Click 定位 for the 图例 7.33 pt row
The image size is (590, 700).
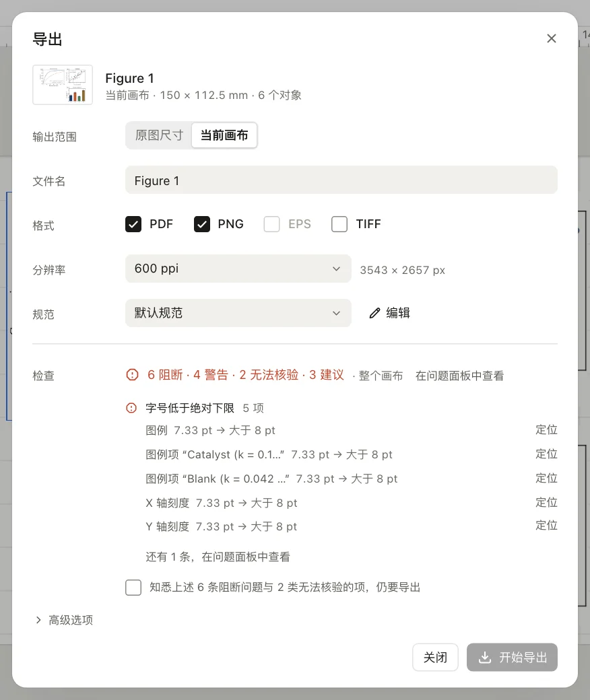[546, 430]
